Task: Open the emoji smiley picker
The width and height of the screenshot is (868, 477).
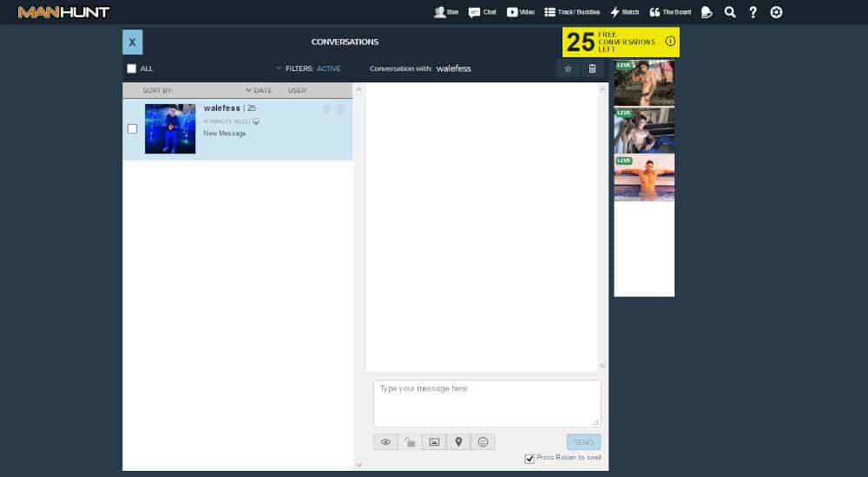Action: pyautogui.click(x=483, y=442)
